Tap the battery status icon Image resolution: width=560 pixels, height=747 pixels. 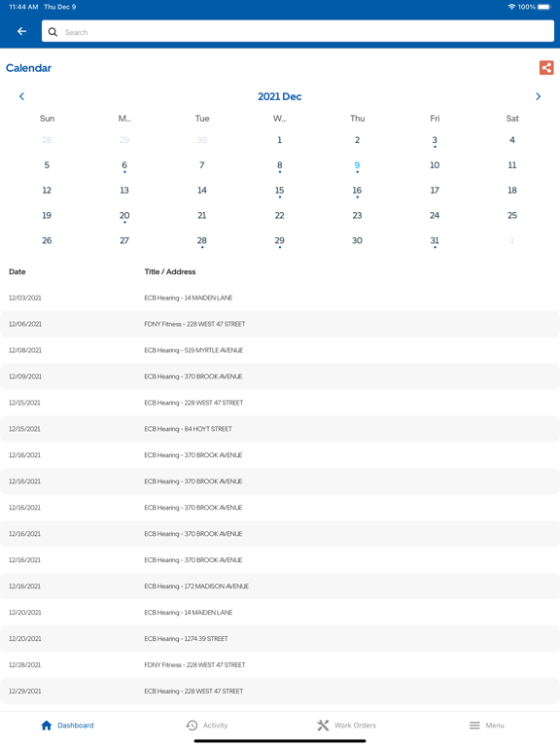(x=544, y=7)
